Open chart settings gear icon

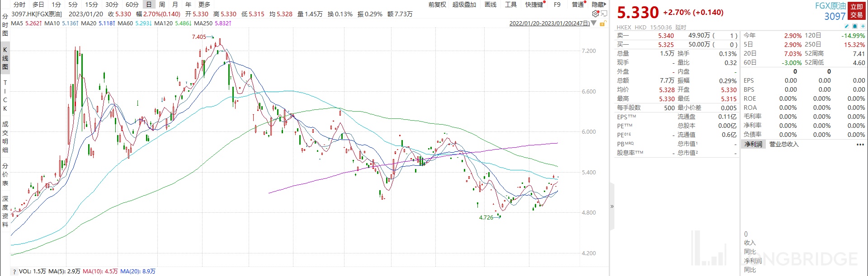click(595, 14)
